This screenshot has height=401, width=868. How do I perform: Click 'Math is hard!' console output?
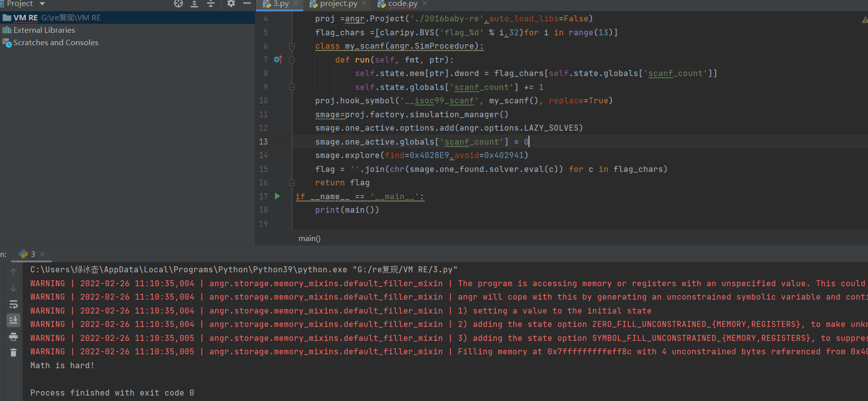pos(62,365)
